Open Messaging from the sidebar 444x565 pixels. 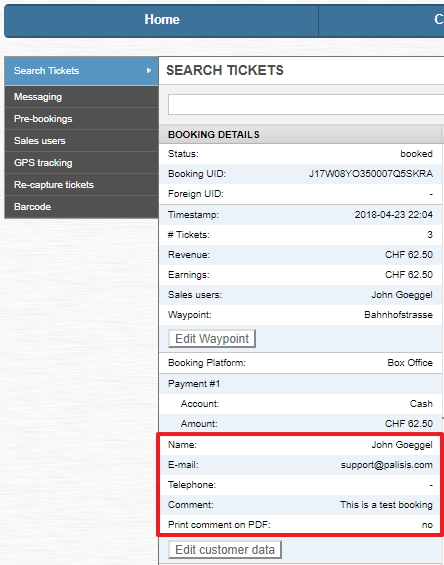[x=81, y=97]
